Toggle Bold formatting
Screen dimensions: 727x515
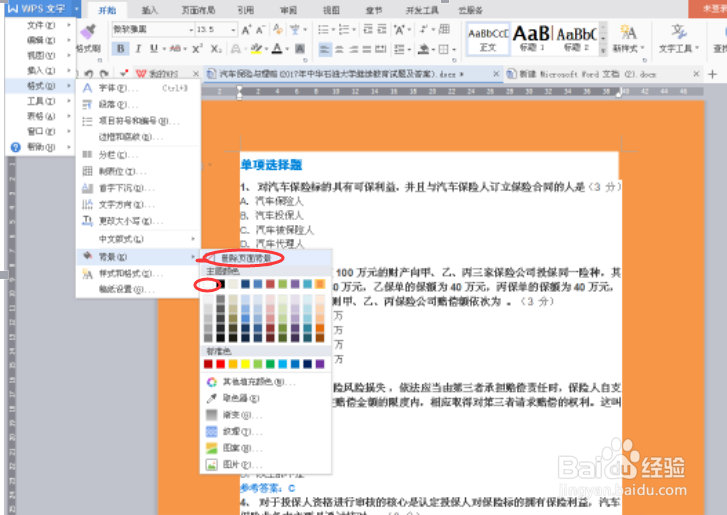121,49
